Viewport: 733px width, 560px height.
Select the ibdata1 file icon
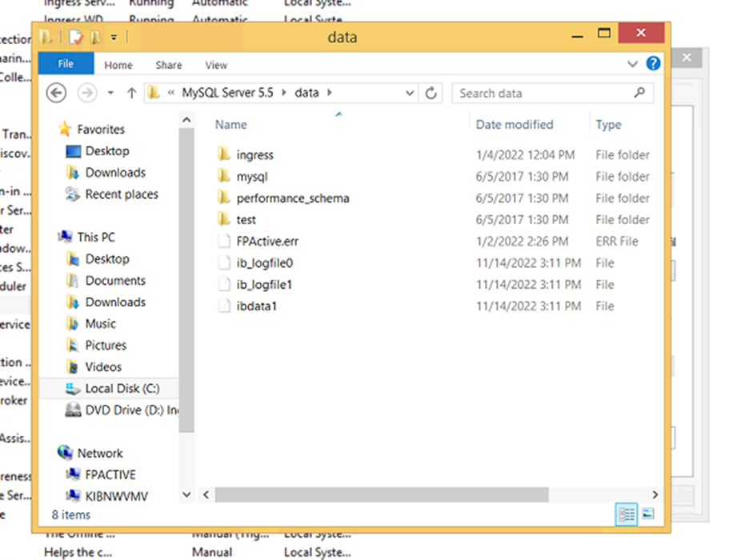click(x=224, y=306)
